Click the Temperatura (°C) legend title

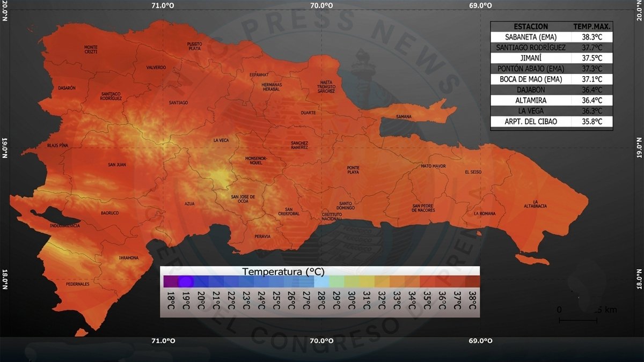click(283, 271)
